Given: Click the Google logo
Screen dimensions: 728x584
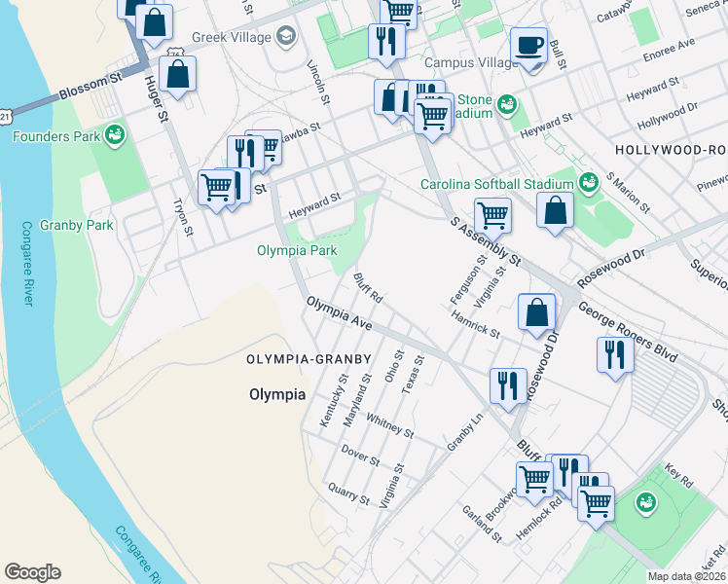Looking at the screenshot, I should [x=33, y=572].
